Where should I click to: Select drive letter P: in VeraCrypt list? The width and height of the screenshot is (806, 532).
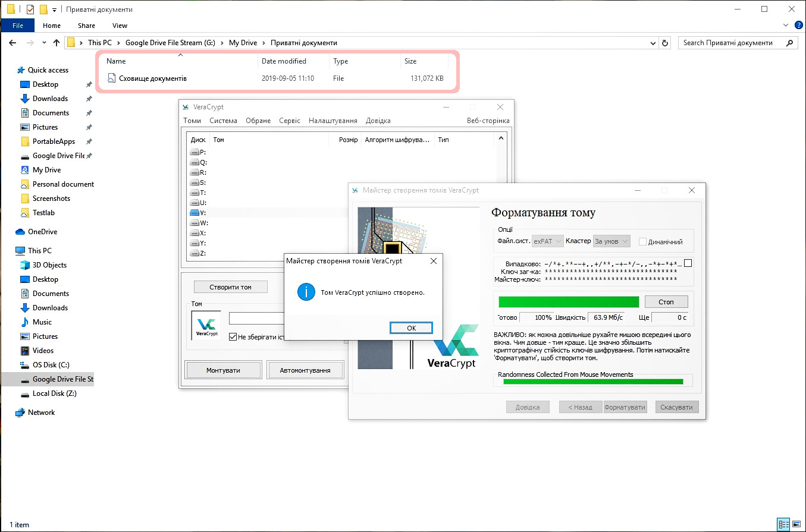pos(198,152)
